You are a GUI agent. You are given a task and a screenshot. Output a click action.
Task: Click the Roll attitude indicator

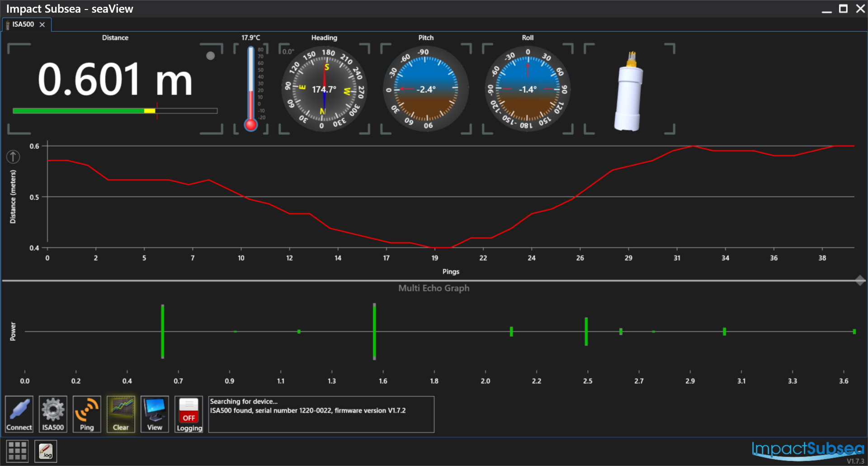pyautogui.click(x=527, y=89)
